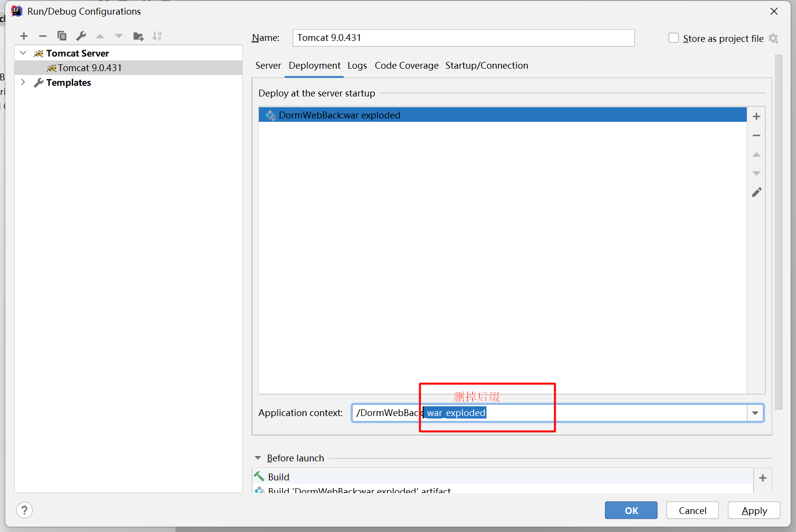The height and width of the screenshot is (532, 796).
Task: Copy configuration icon in toolbar
Action: pos(62,36)
